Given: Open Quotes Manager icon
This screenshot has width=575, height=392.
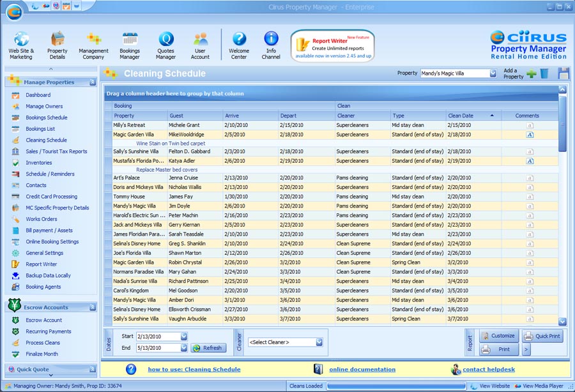Looking at the screenshot, I should tap(165, 39).
